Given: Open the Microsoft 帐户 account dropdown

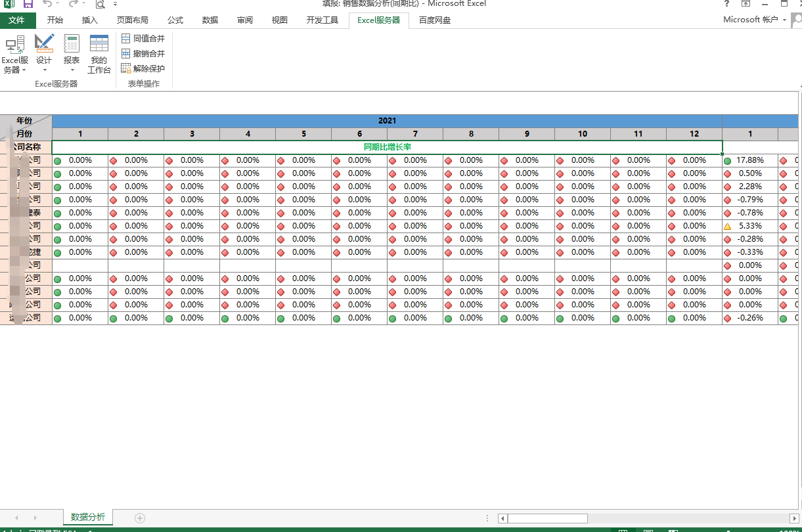Looking at the screenshot, I should click(754, 20).
